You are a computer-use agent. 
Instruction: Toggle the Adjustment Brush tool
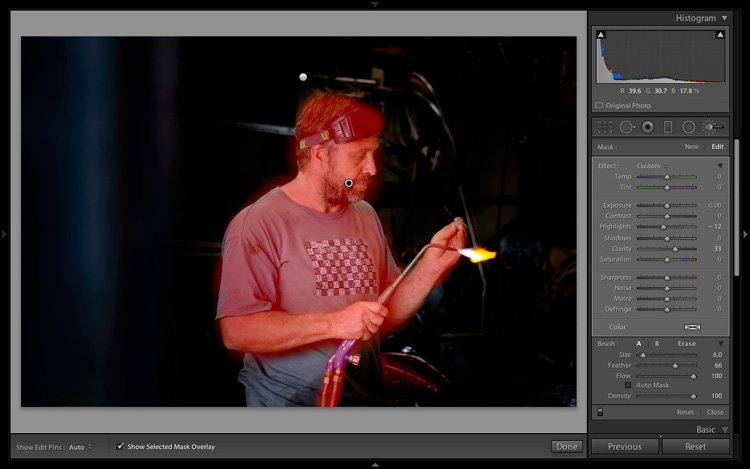pyautogui.click(x=711, y=127)
